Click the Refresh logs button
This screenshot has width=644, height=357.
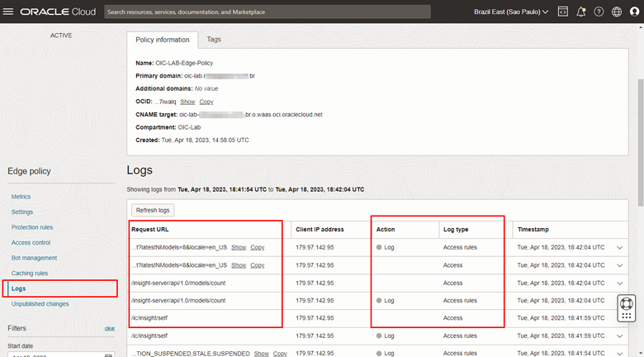(x=153, y=210)
